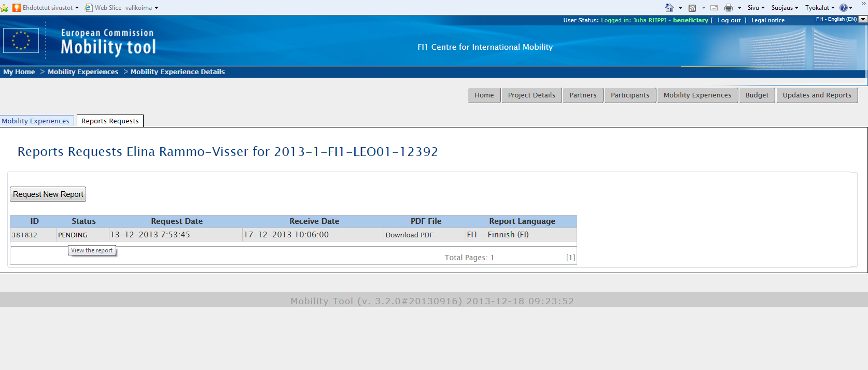Viewport: 868px width, 370px height.
Task: Open the Web Slice -valikoima dropdown
Action: (156, 8)
